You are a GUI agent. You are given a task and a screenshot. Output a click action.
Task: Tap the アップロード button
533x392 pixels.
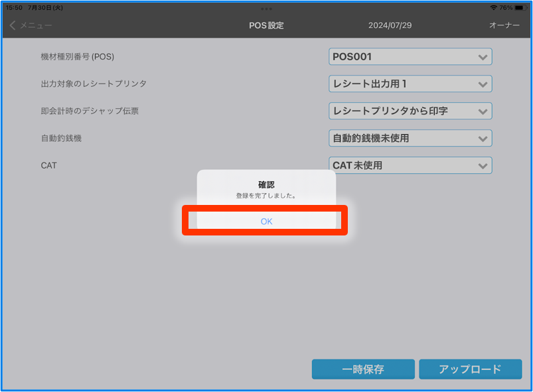[x=470, y=369]
